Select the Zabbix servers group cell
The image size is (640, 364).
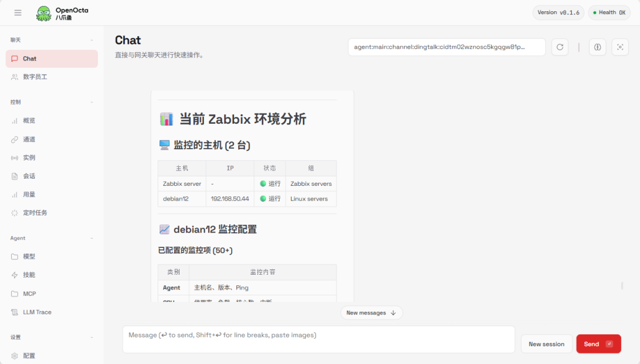pos(311,184)
